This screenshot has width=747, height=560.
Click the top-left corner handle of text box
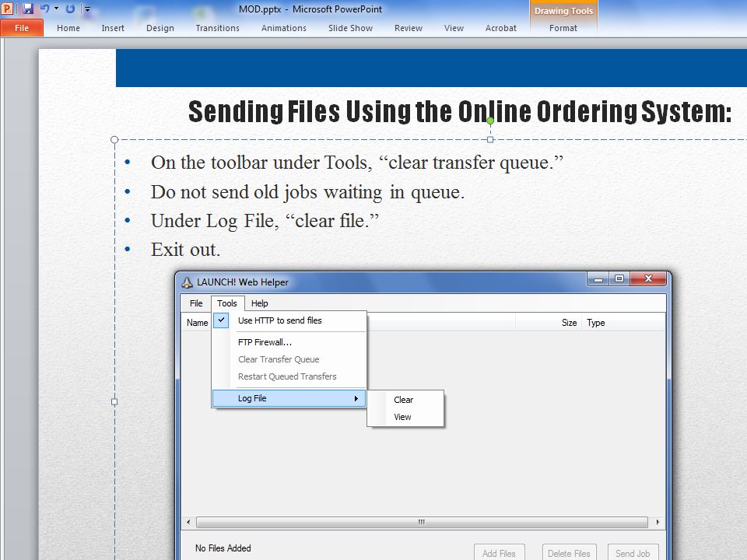(114, 139)
